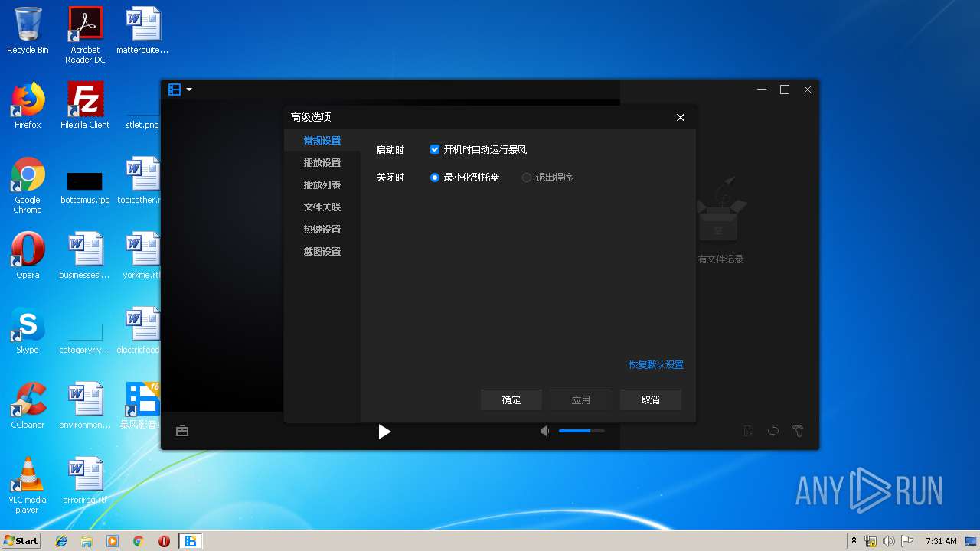
Task: Clear the playlist with trash icon
Action: click(x=798, y=432)
